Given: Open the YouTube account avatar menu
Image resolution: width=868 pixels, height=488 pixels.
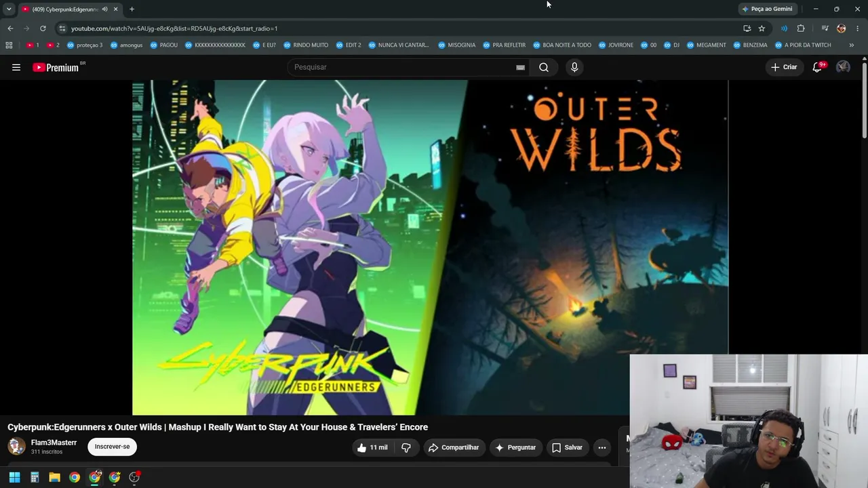Looking at the screenshot, I should pos(843,67).
